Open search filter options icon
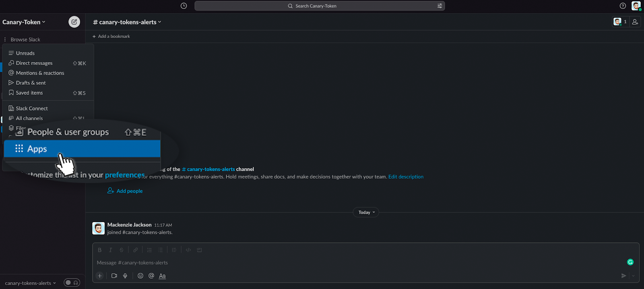This screenshot has width=644, height=289. [440, 6]
